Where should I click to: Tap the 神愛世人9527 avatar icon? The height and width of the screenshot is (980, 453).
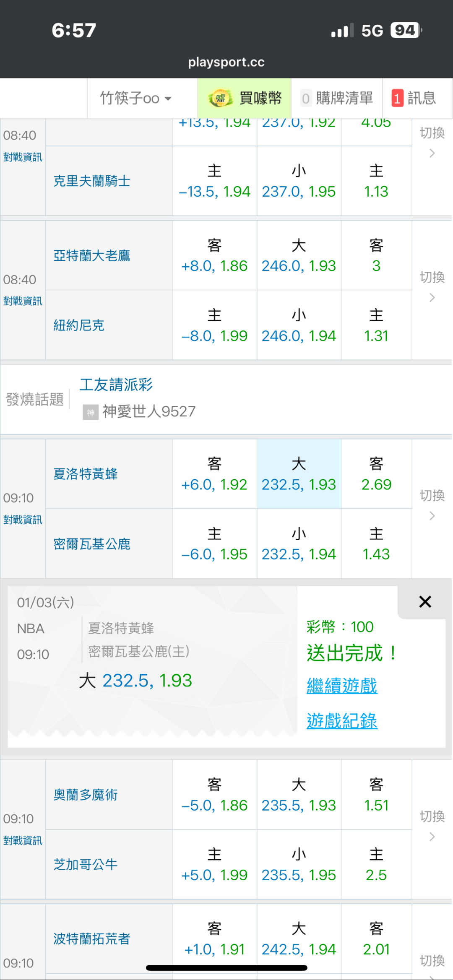point(91,412)
